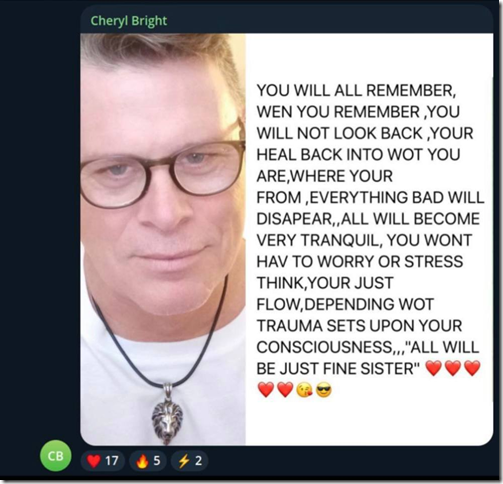Toggle the lightning reaction showing 2

point(189,461)
